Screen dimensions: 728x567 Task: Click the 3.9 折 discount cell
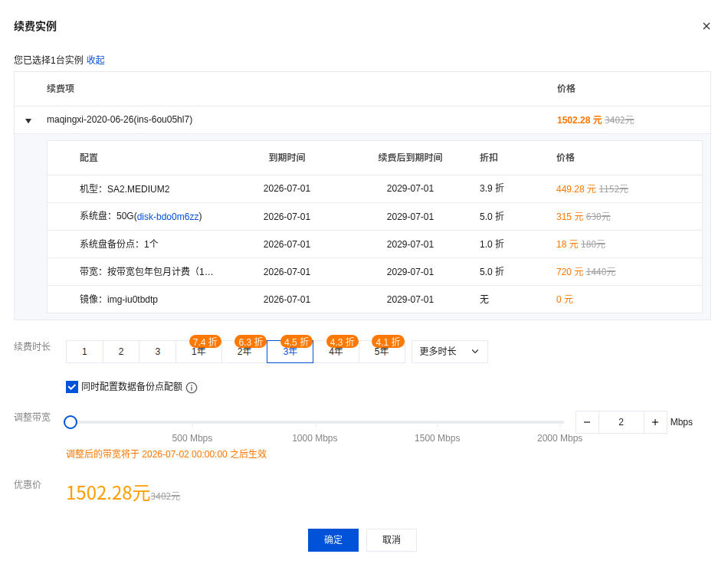[x=492, y=188]
